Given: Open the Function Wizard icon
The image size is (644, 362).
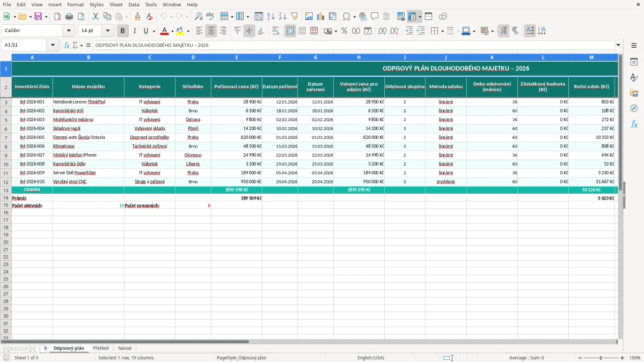Looking at the screenshot, I should 67,45.
